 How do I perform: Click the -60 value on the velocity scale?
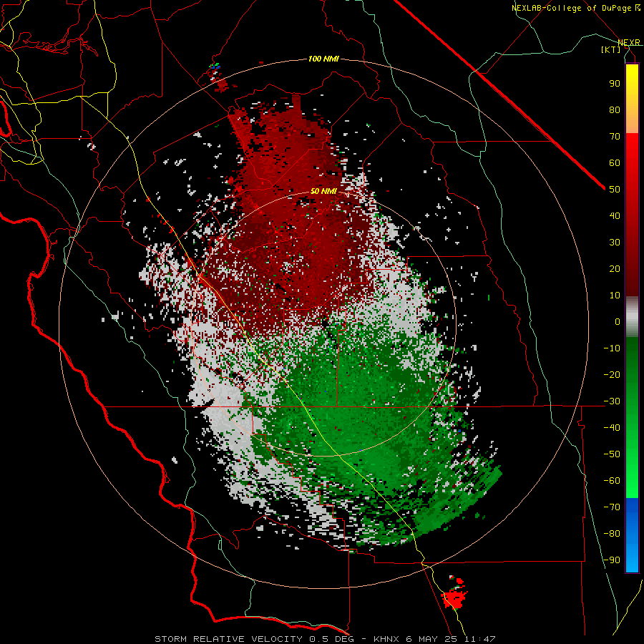[612, 481]
